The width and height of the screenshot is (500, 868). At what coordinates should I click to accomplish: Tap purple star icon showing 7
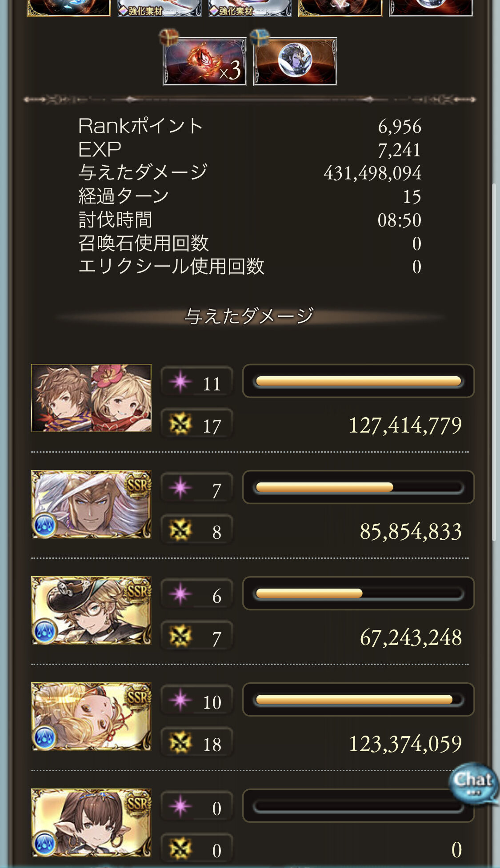pyautogui.click(x=180, y=488)
